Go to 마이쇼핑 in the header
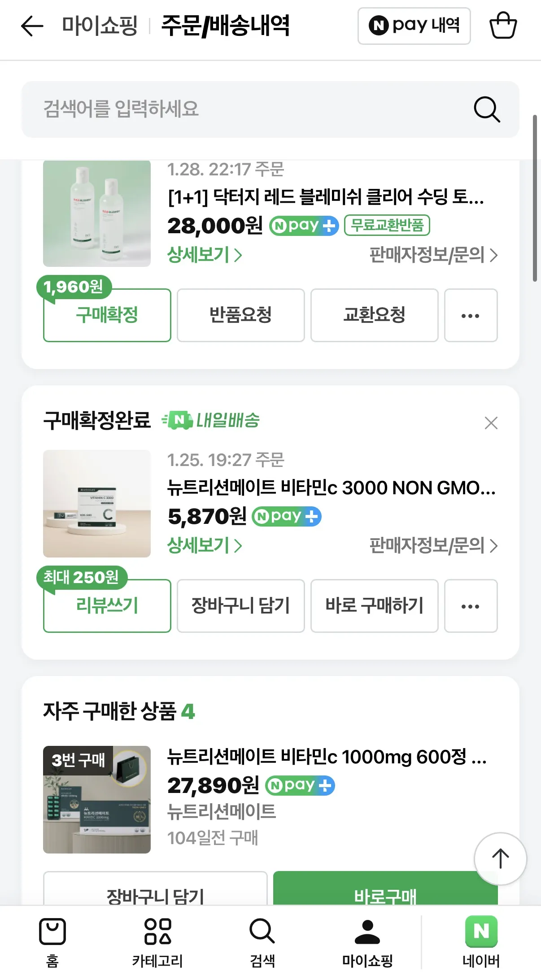This screenshot has height=980, width=541. (x=100, y=26)
